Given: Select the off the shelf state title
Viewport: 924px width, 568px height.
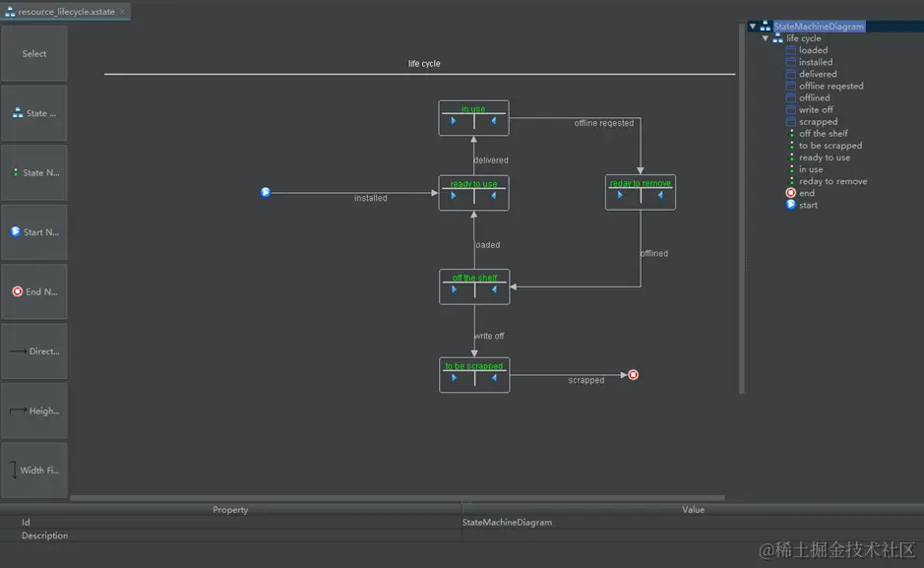Looking at the screenshot, I should click(474, 278).
